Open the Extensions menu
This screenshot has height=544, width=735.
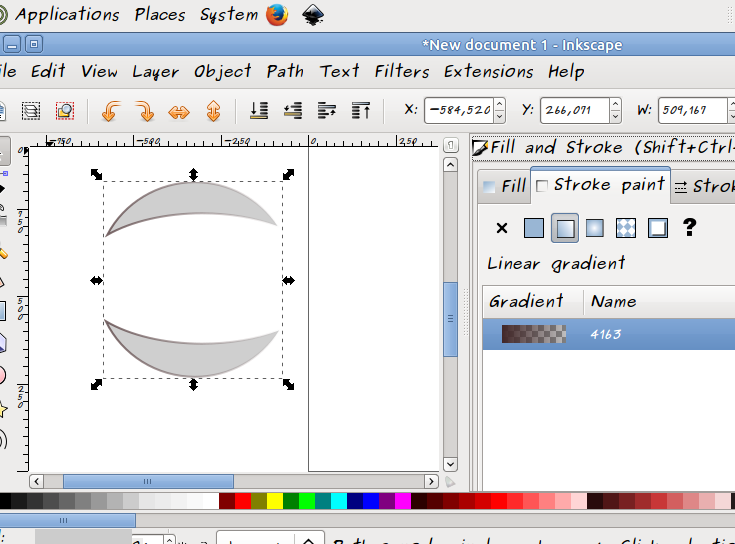(488, 71)
